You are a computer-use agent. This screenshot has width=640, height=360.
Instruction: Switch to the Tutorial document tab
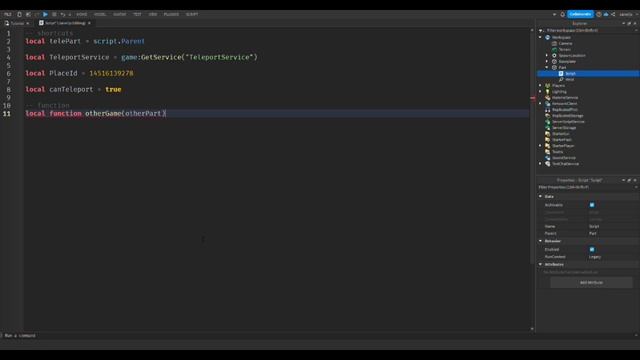coord(17,23)
